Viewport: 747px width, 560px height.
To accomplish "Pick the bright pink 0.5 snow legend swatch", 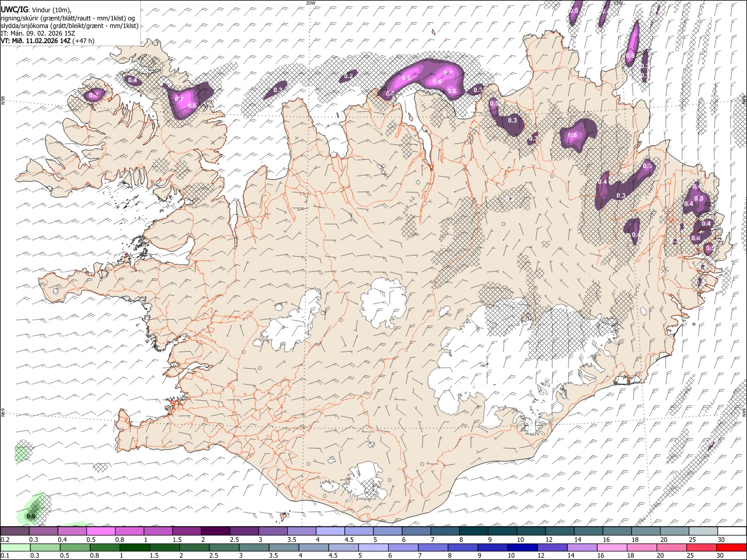I will coord(101,531).
